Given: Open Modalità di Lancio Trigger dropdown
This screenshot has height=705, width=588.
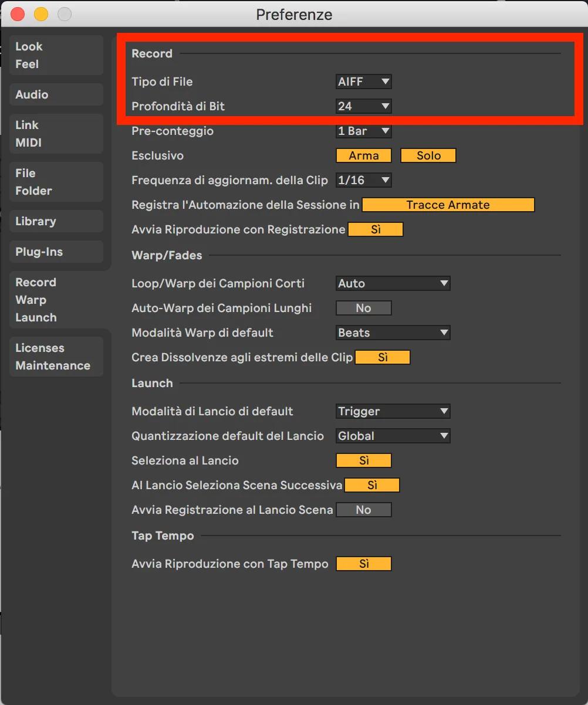Looking at the screenshot, I should coord(393,411).
